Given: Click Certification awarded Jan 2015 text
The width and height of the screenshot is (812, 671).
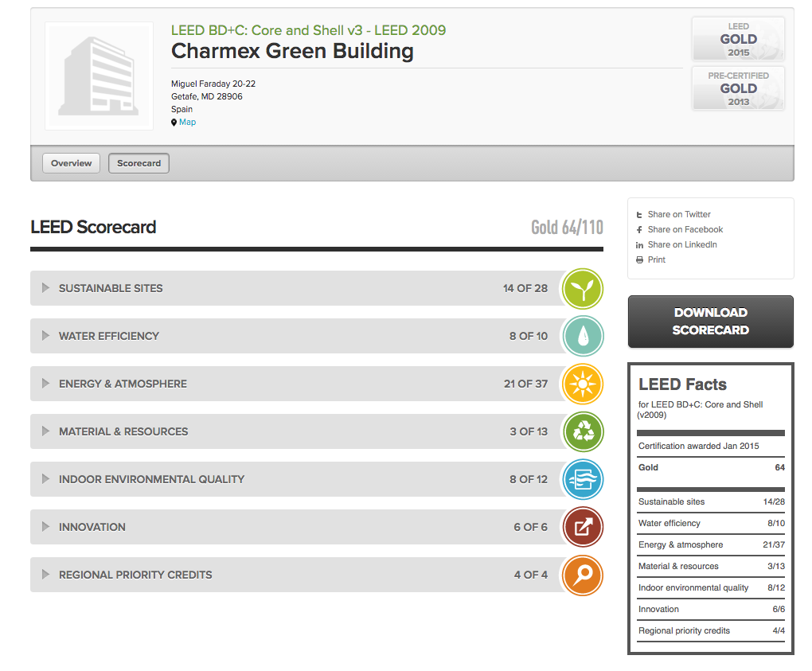Looking at the screenshot, I should 699,446.
